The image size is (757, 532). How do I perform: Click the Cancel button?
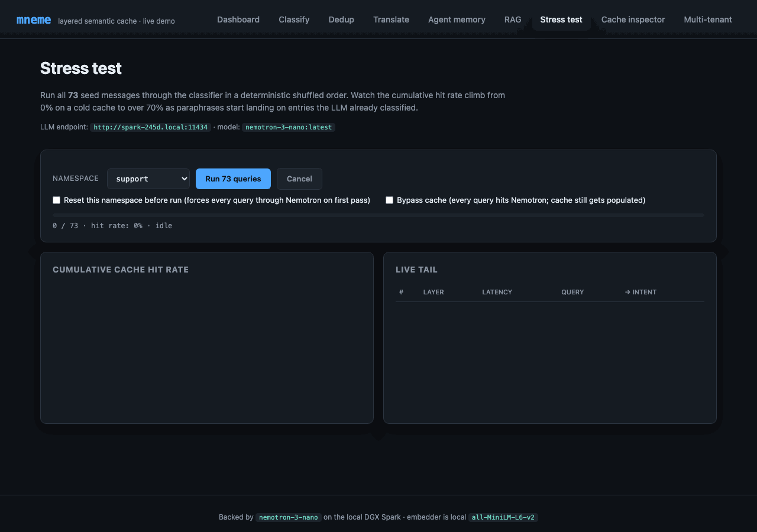299,179
